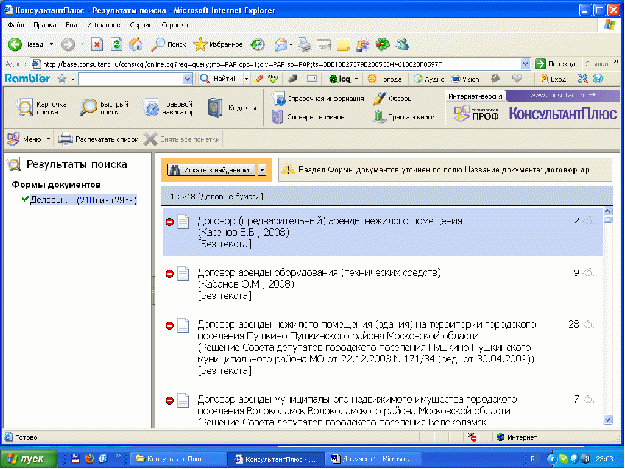Viewport: 625px width, 469px height.
Task: Open Справочная информация link
Action: tap(318, 98)
